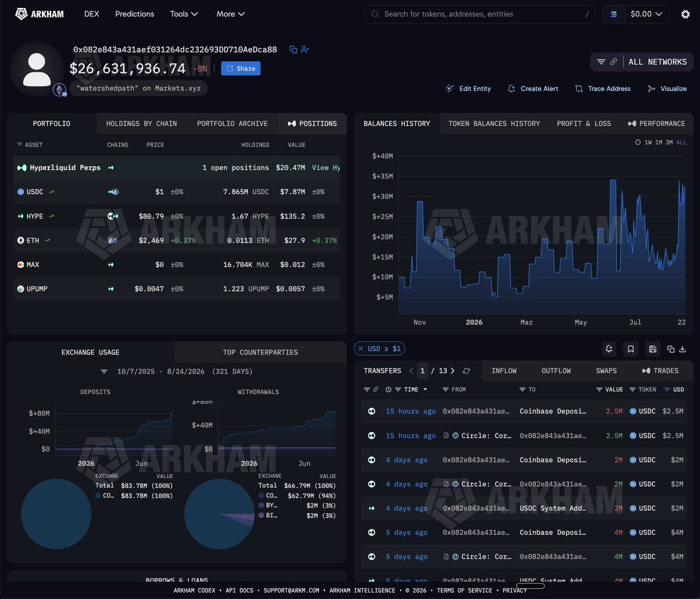Click the add-entity person icon beside address

[x=305, y=50]
